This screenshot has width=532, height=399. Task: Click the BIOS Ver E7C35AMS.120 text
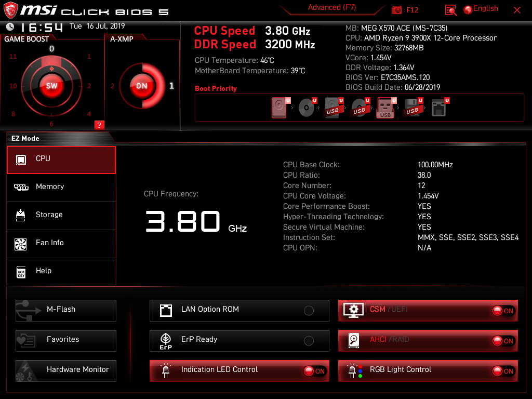pyautogui.click(x=388, y=77)
